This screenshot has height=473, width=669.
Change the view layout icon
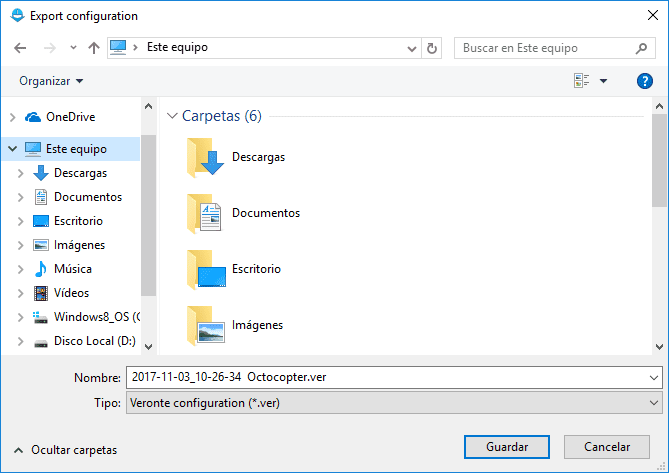tap(582, 81)
